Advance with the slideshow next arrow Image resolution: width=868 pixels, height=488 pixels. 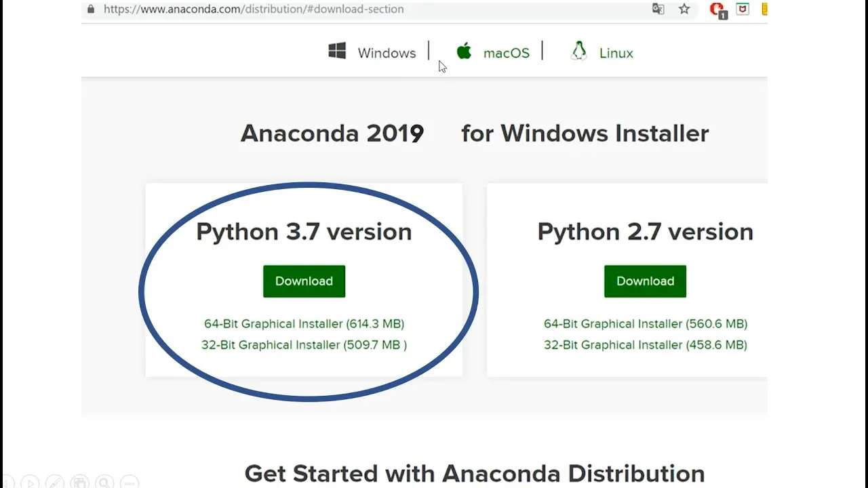click(x=30, y=482)
